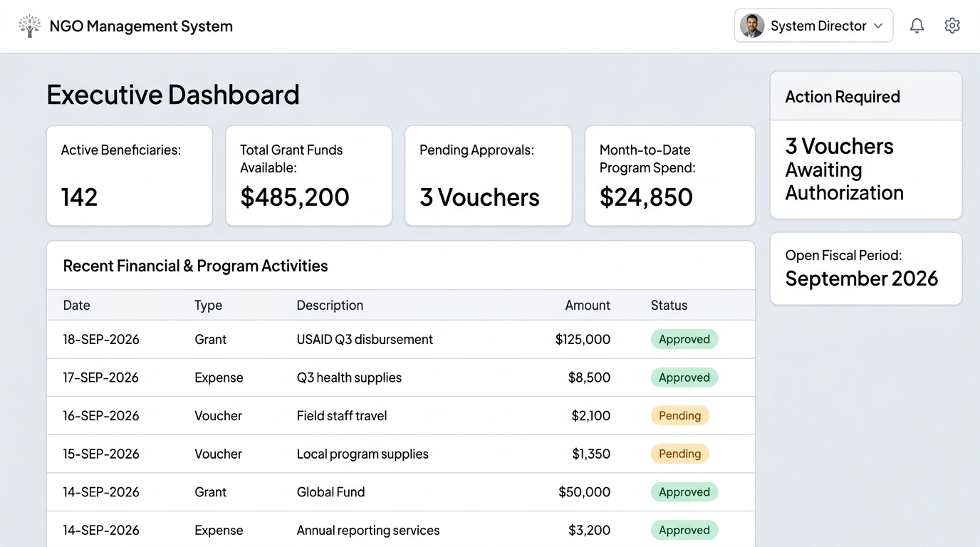This screenshot has width=980, height=547.
Task: Click the NGO tree logo icon
Action: [x=29, y=26]
